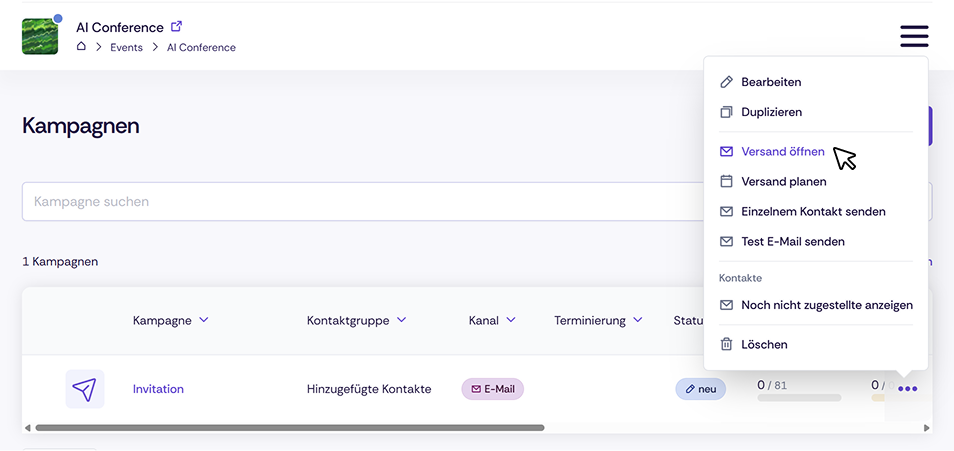Click the pencil icon beside Bearbeiten
Image resolution: width=954 pixels, height=451 pixels.
click(726, 82)
